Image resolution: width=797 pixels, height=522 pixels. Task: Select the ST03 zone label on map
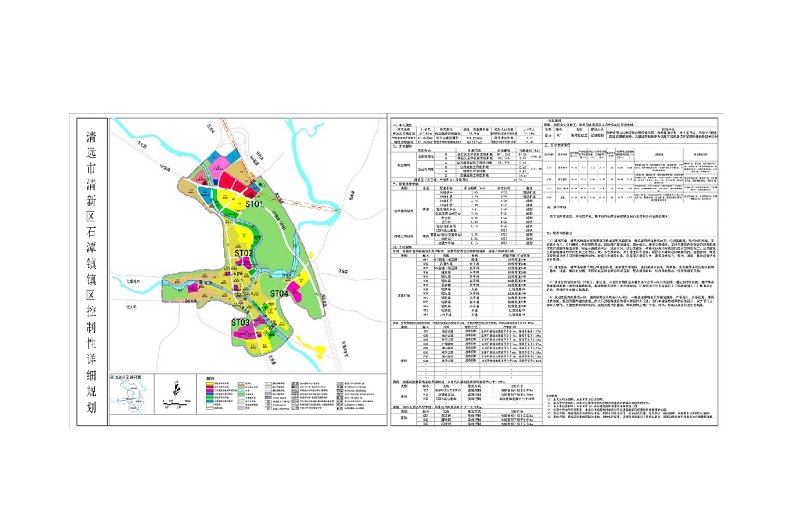240,323
